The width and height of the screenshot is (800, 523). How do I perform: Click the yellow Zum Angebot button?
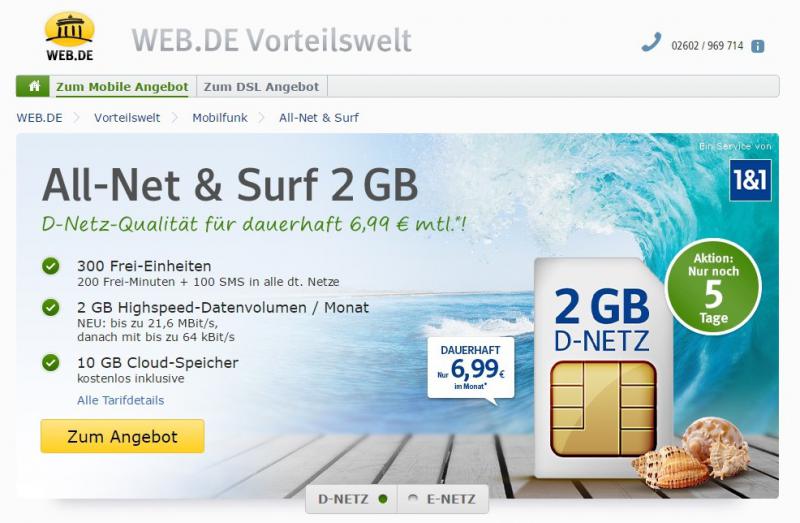(122, 436)
